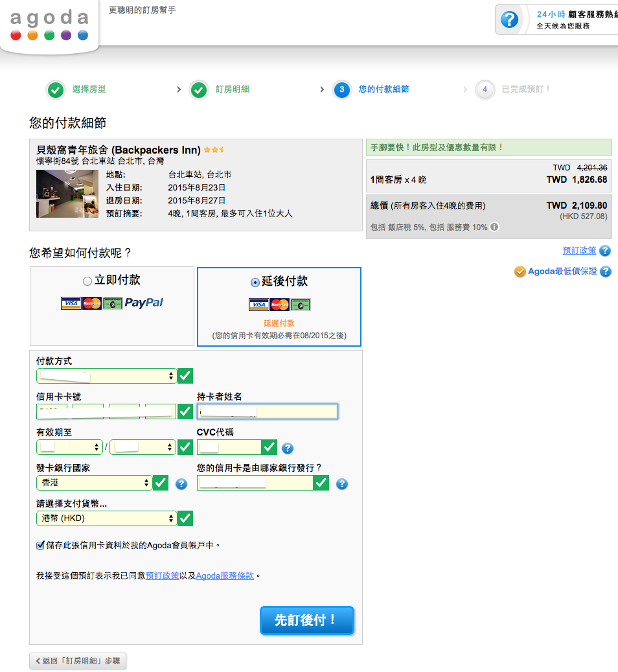Open the CVC代碼 help icon
This screenshot has width=618, height=672.
pos(288,448)
